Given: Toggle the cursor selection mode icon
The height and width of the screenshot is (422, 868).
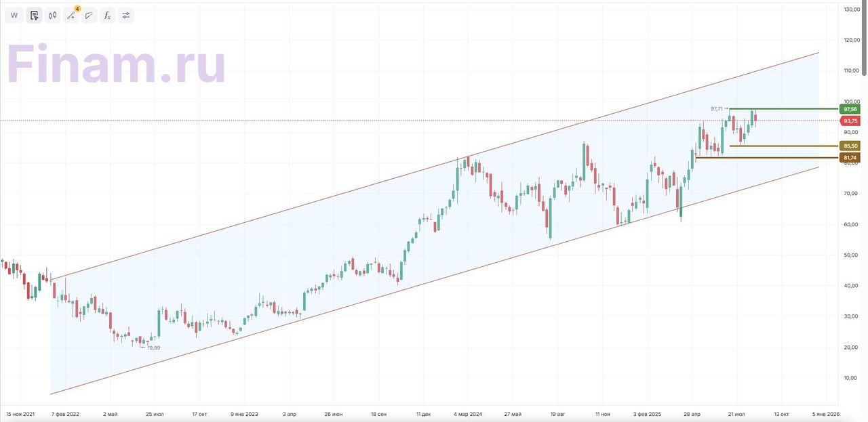Looking at the screenshot, I should [x=34, y=16].
